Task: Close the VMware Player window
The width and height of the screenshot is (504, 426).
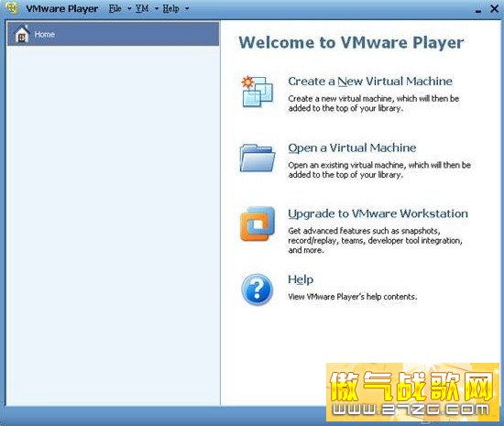Action: pyautogui.click(x=494, y=8)
